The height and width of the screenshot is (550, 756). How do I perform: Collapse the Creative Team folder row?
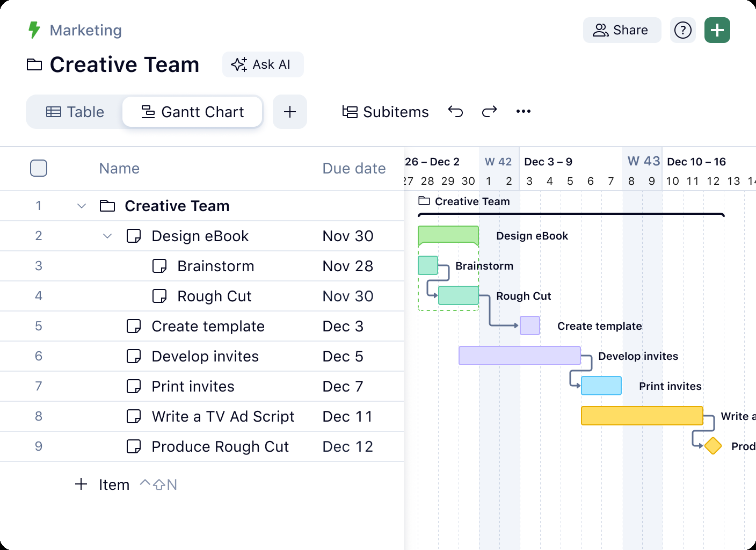click(x=82, y=206)
